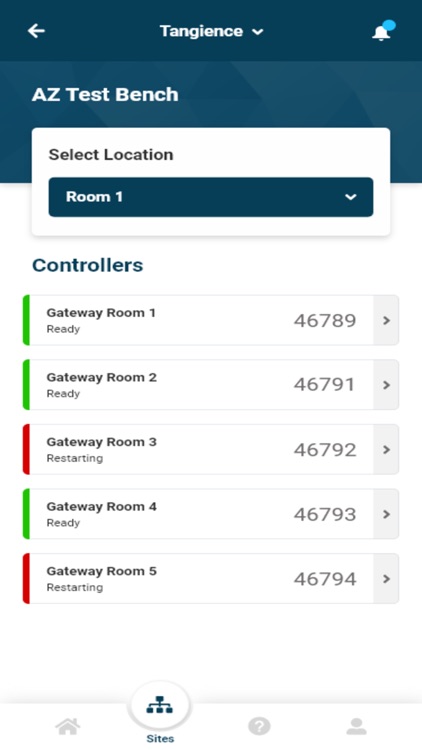Screen dimensions: 422x750
Task: Click the chevron for Gateway Room 4
Action: click(386, 514)
